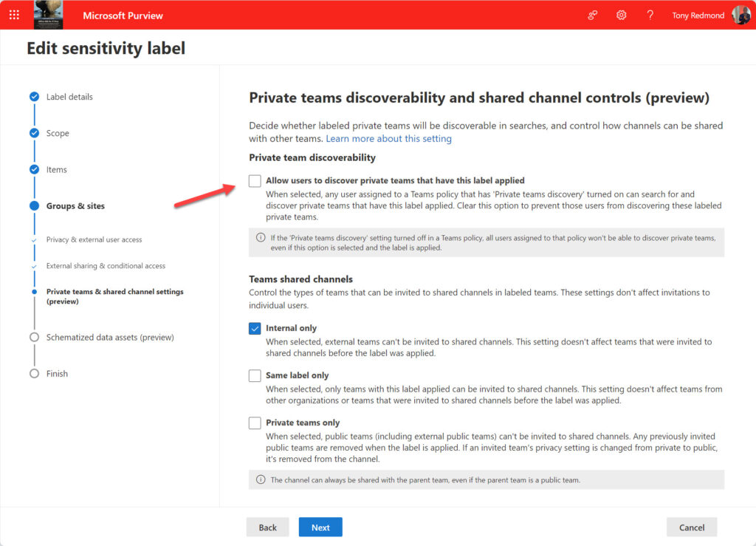Click the Schematized data assets step circle
This screenshot has height=546, width=756.
(x=34, y=338)
